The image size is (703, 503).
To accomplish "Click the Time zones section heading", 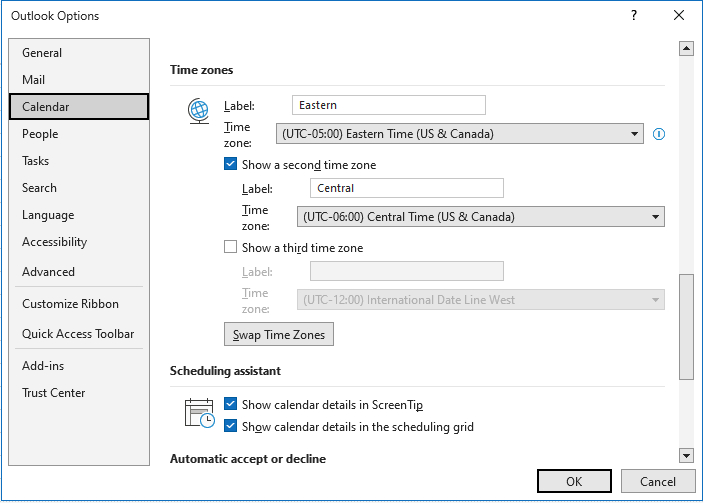I will (x=201, y=70).
